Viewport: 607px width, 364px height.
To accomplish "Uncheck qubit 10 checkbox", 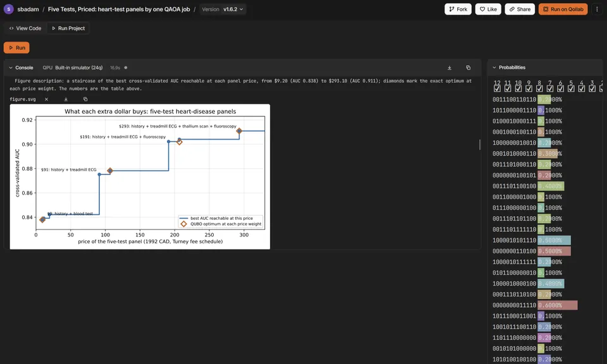I will tap(518, 88).
